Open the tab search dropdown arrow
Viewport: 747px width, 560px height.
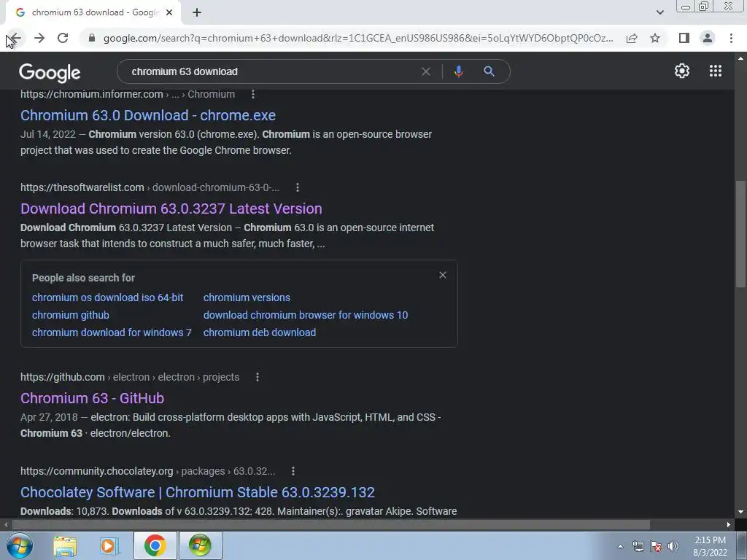659,12
